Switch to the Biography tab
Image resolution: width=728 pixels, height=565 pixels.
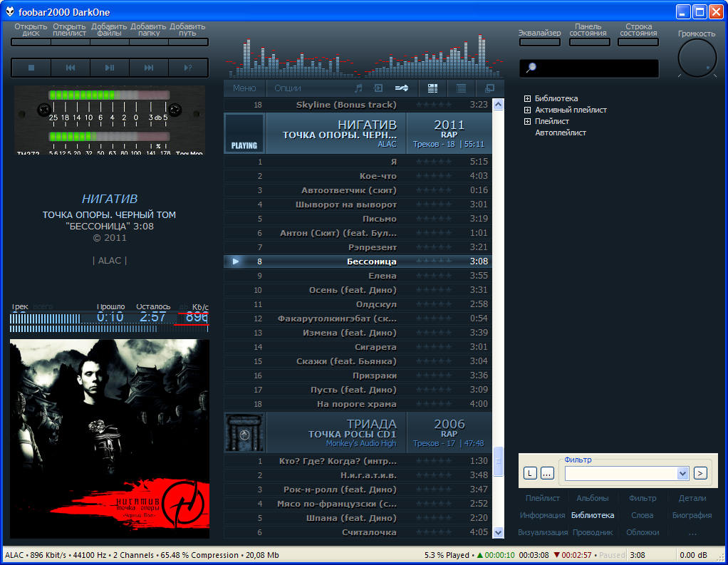coord(692,515)
